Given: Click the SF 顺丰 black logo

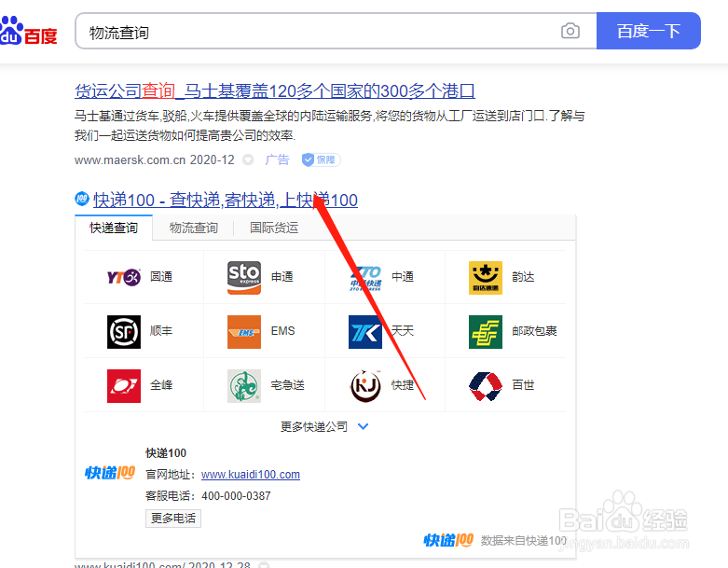Looking at the screenshot, I should click(x=124, y=332).
